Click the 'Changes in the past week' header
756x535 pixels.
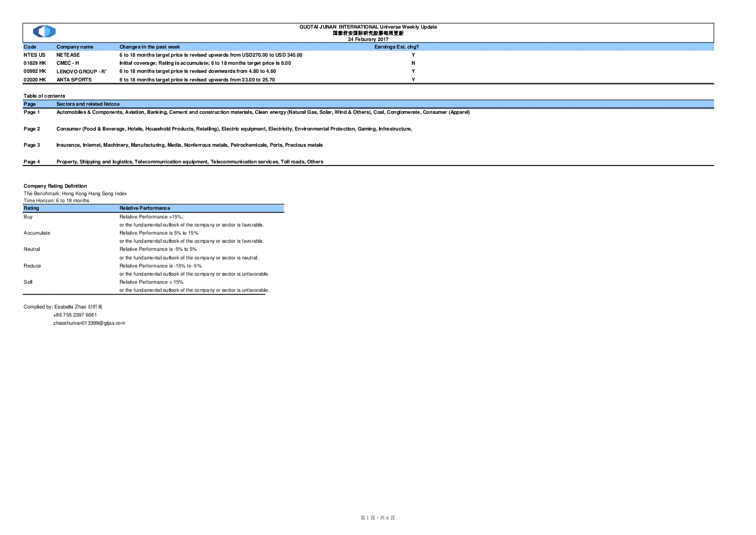tap(150, 47)
